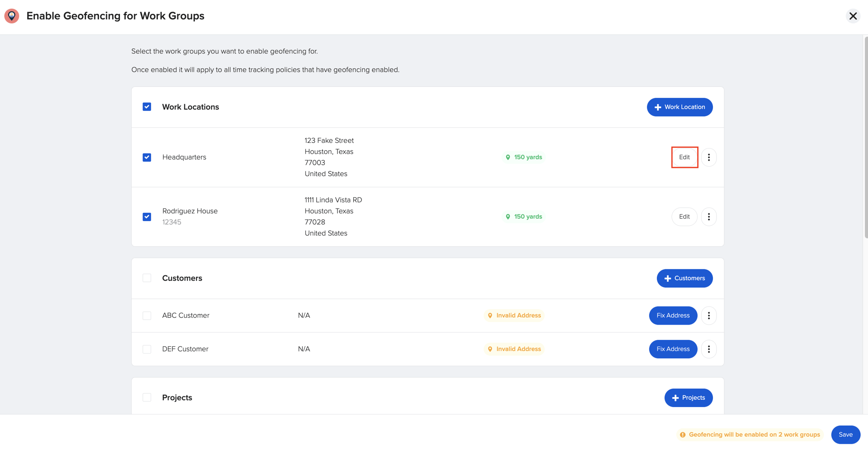
Task: Add a new Work Location
Action: [x=680, y=107]
